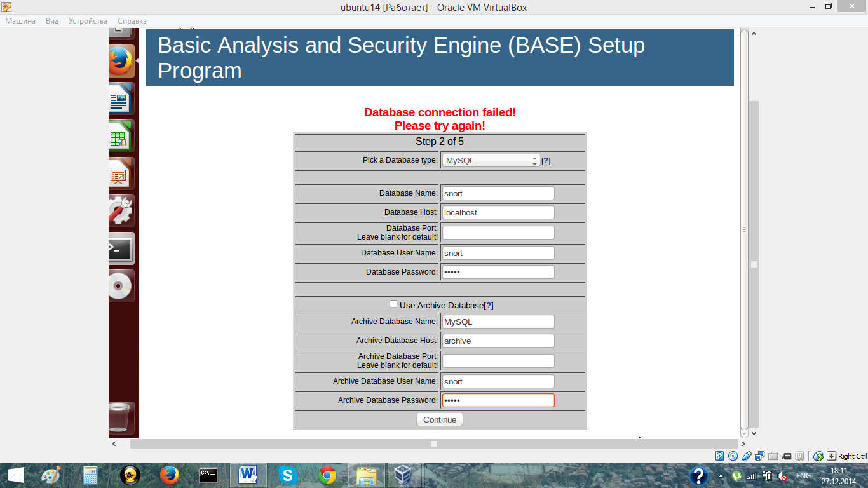868x488 pixels.
Task: Click VirtualBox shared folders status icon
Action: pos(773,456)
